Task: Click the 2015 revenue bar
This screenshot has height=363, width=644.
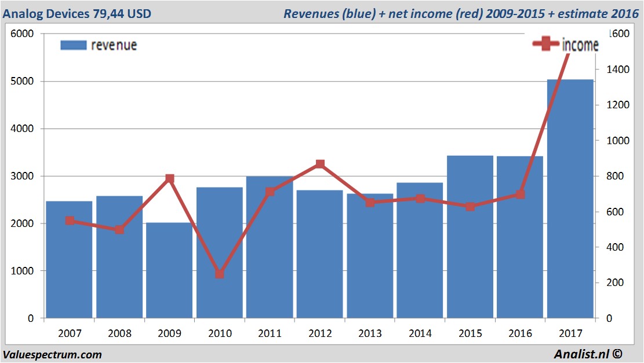Action: tap(470, 237)
